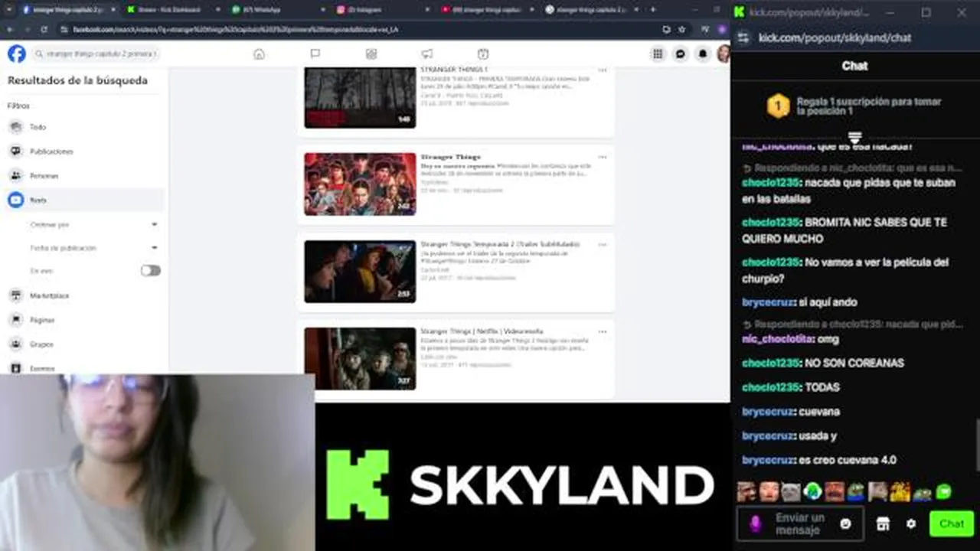
Task: Select 'Todo' search filter
Action: coord(84,127)
